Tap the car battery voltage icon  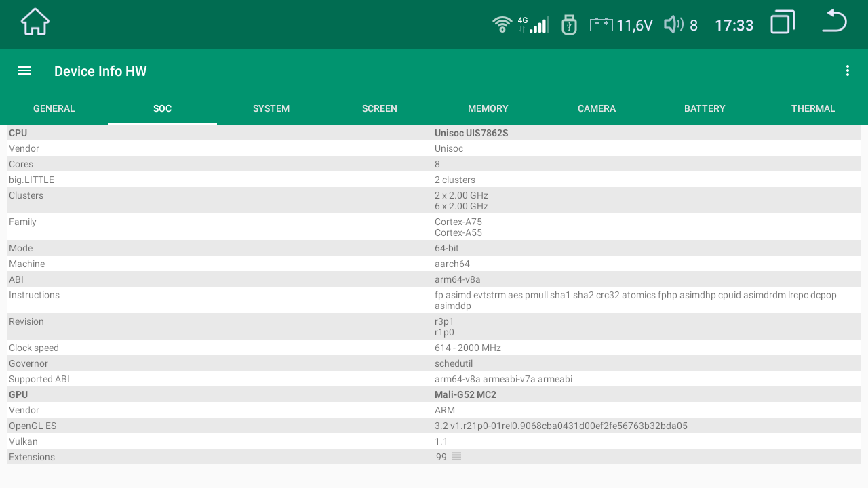tap(601, 25)
